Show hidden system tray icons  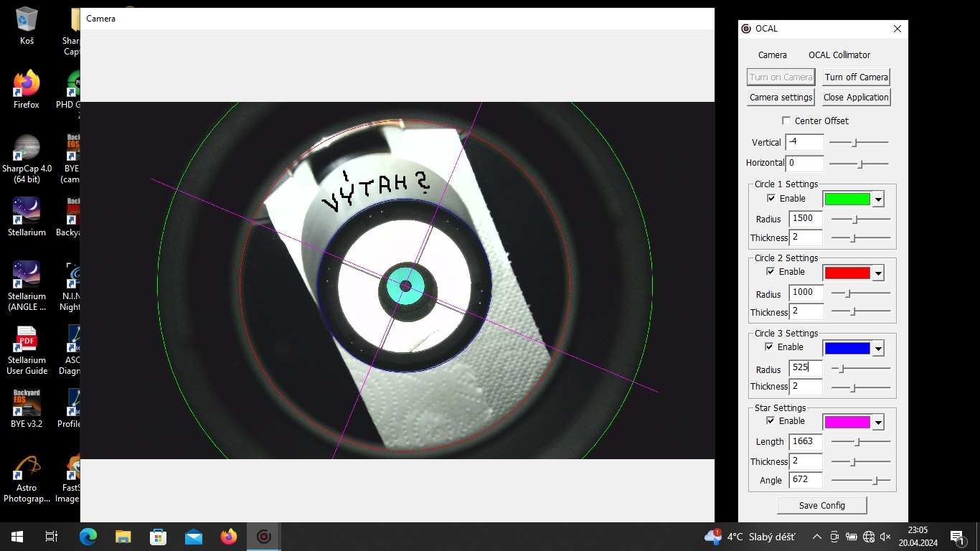[x=816, y=537]
